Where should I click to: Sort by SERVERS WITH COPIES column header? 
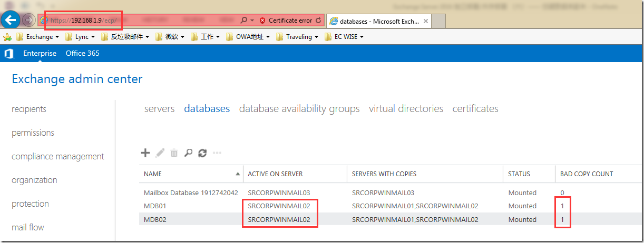425,174
